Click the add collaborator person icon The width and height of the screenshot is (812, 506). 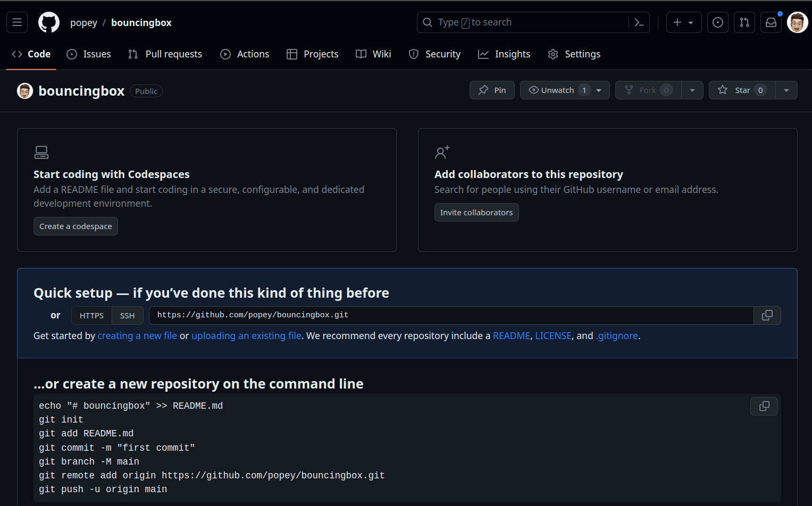[442, 153]
